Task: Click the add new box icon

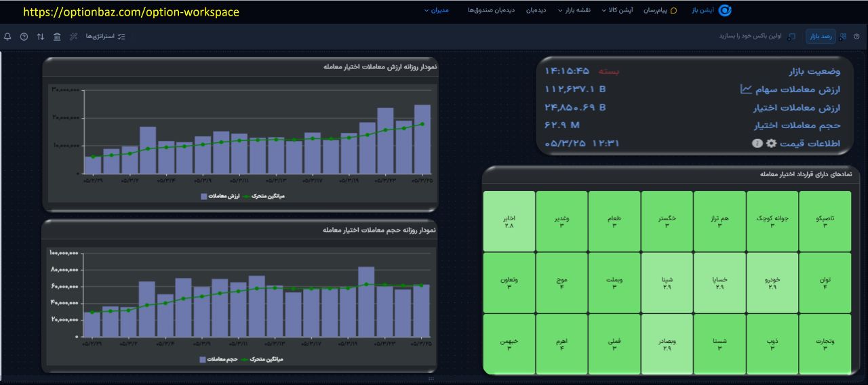Action: pos(792,36)
